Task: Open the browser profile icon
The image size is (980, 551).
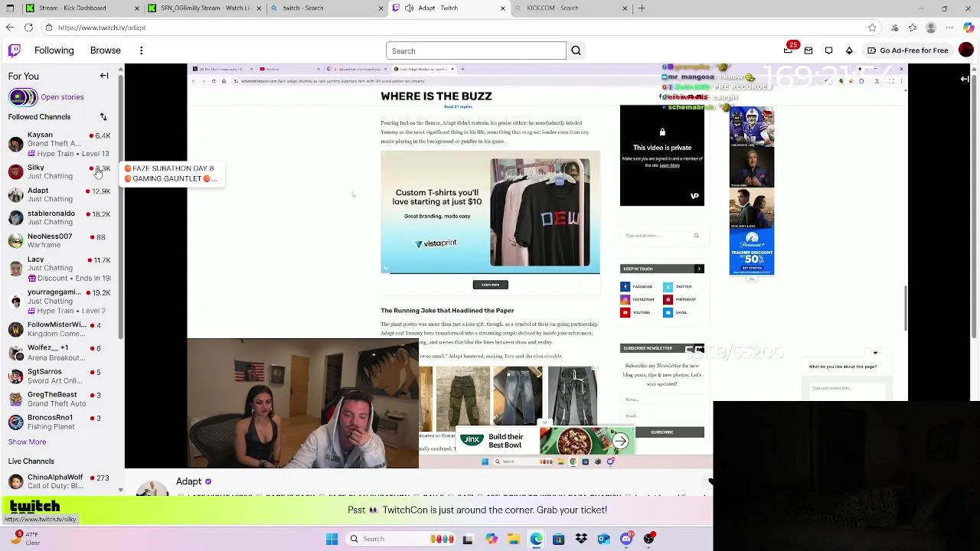Action: pyautogui.click(x=931, y=28)
